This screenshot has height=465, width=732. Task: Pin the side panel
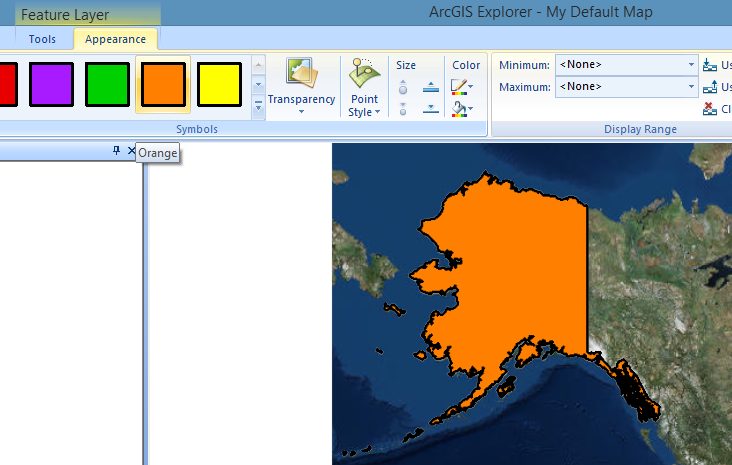116,150
